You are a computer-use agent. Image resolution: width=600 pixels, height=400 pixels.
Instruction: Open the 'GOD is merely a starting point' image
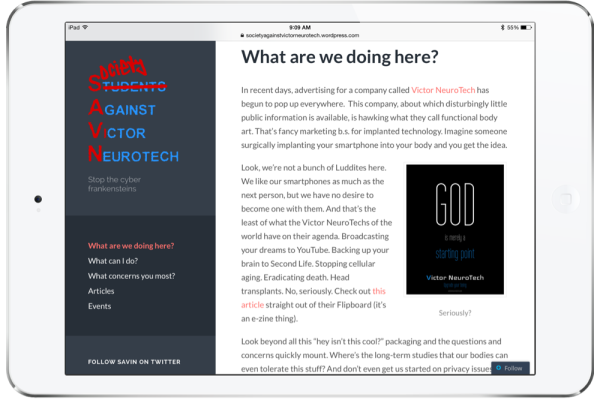pyautogui.click(x=455, y=229)
